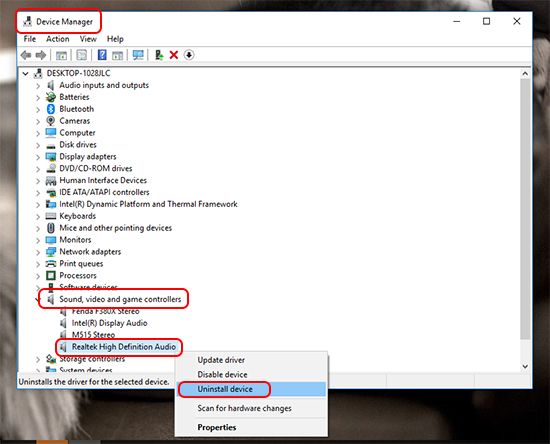Click the Processors chip icon
This screenshot has width=550, height=444.
[51, 275]
